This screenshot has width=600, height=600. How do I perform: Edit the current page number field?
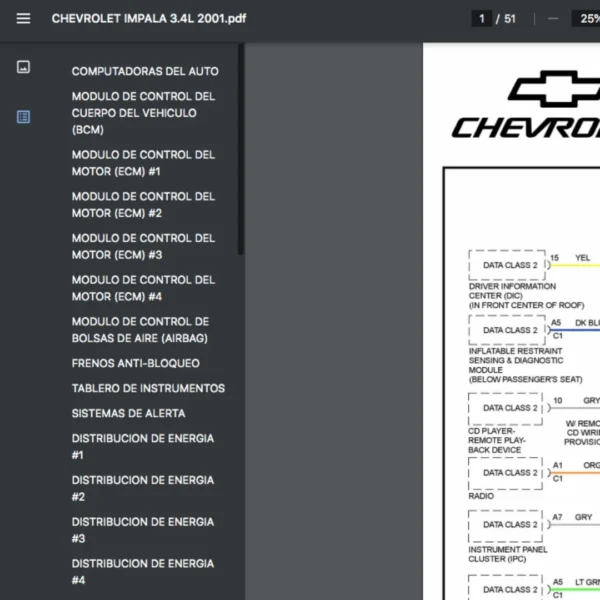pos(482,18)
